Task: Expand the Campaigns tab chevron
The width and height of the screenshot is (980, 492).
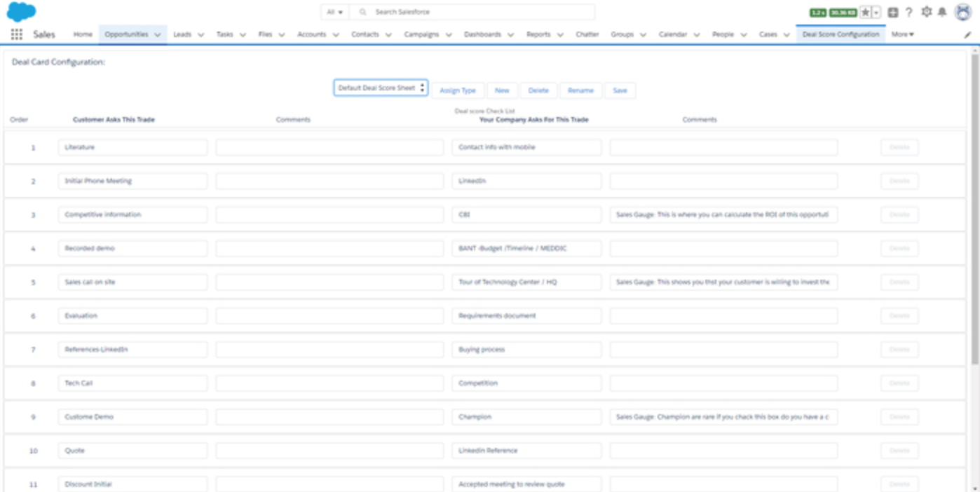Action: 449,34
